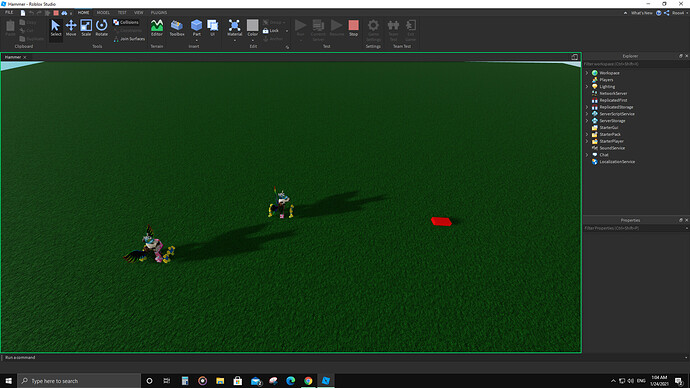Expand the ServerScriptService node
690x388 pixels.
pos(587,114)
